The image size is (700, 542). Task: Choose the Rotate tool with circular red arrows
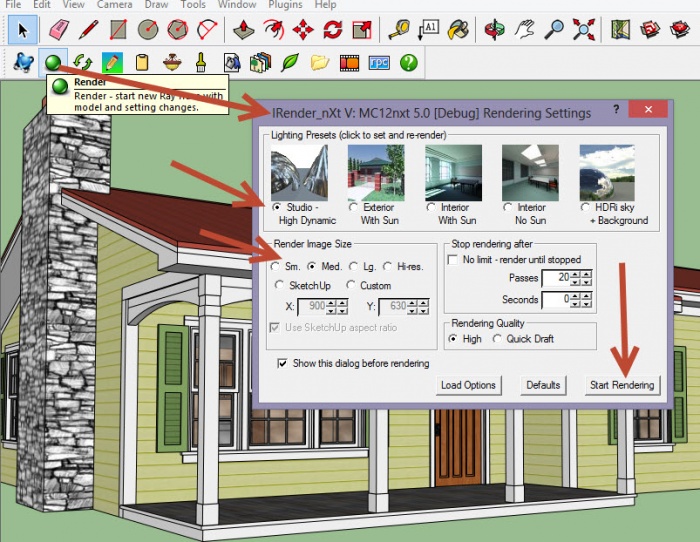[333, 30]
